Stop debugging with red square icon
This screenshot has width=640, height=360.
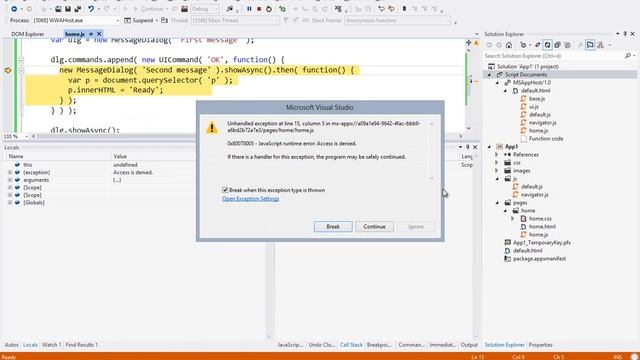(259, 9)
